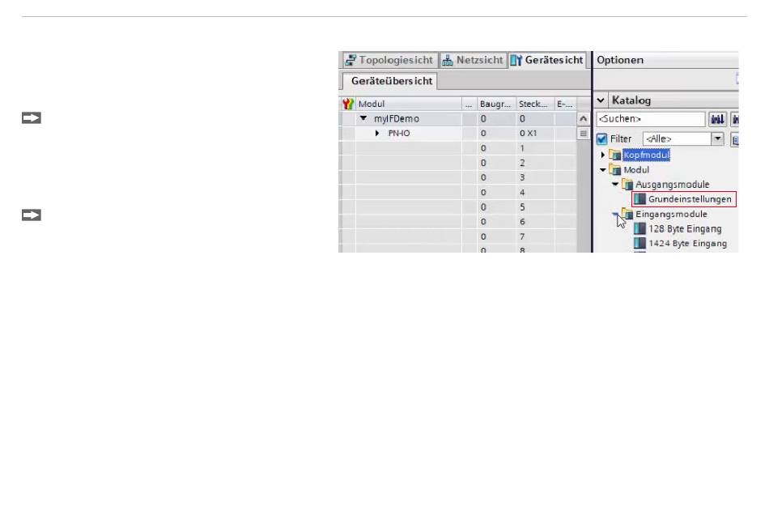Select the myIFDemo row
This screenshot has width=769, height=532.
[x=458, y=119]
